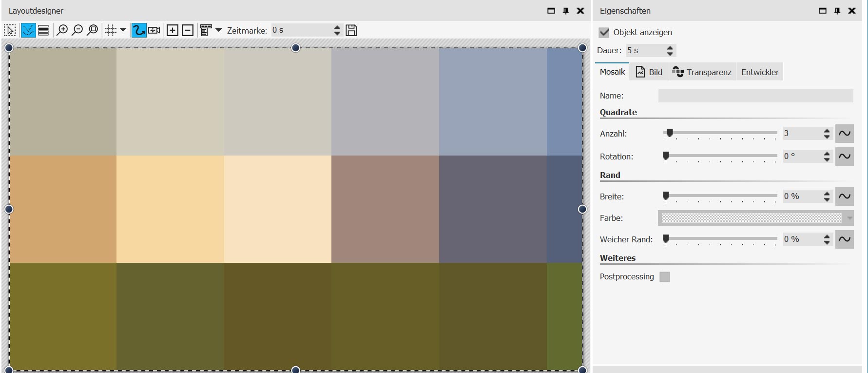Click the selection arrow tool icon
The height and width of the screenshot is (373, 868).
tap(10, 30)
